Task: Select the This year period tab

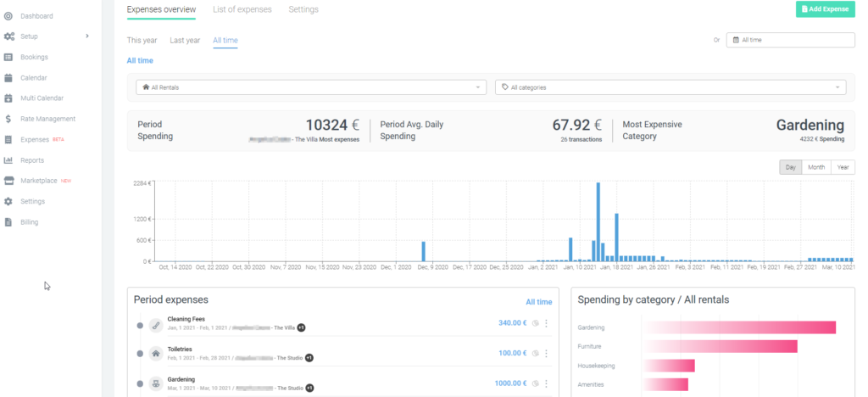Action: (142, 41)
